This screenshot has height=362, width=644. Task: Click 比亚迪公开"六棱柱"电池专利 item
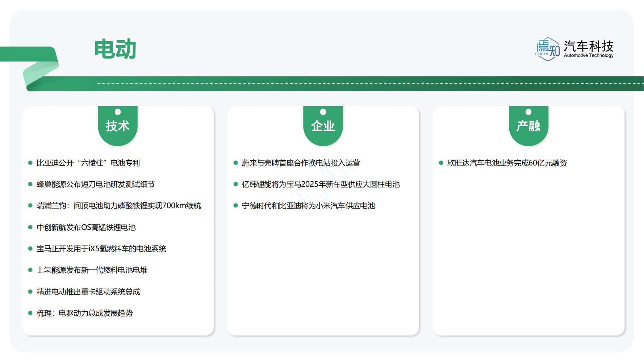pyautogui.click(x=88, y=163)
